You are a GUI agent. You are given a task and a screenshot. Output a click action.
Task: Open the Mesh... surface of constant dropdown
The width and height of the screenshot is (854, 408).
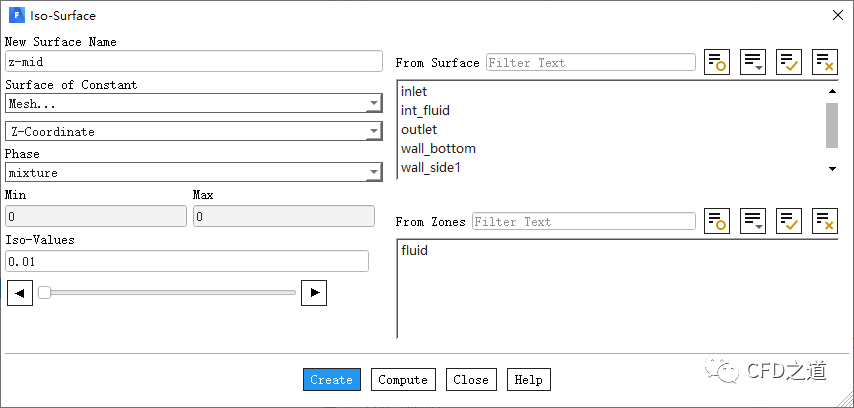(193, 103)
